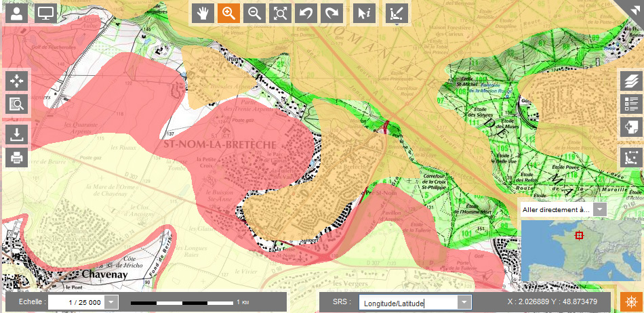Show the map legend list

[631, 104]
